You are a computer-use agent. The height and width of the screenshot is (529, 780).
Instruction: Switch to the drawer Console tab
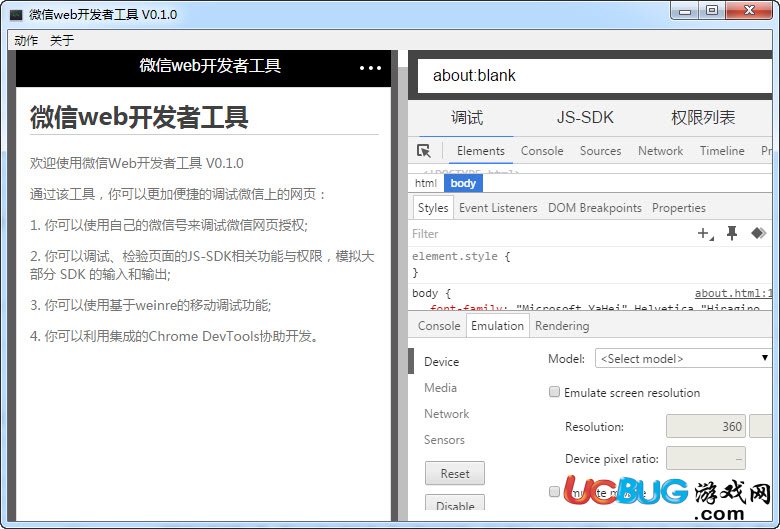point(439,326)
